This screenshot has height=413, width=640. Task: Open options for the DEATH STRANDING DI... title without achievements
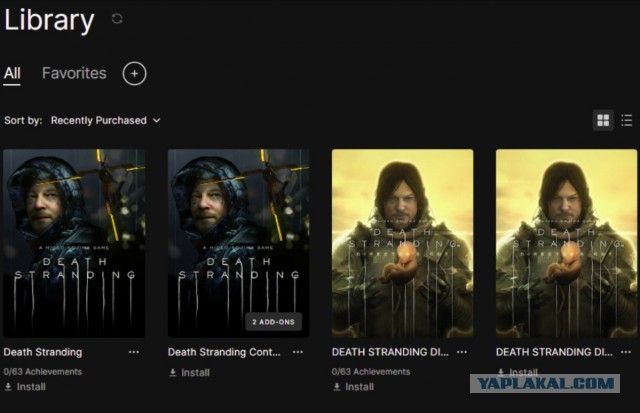[x=626, y=352]
